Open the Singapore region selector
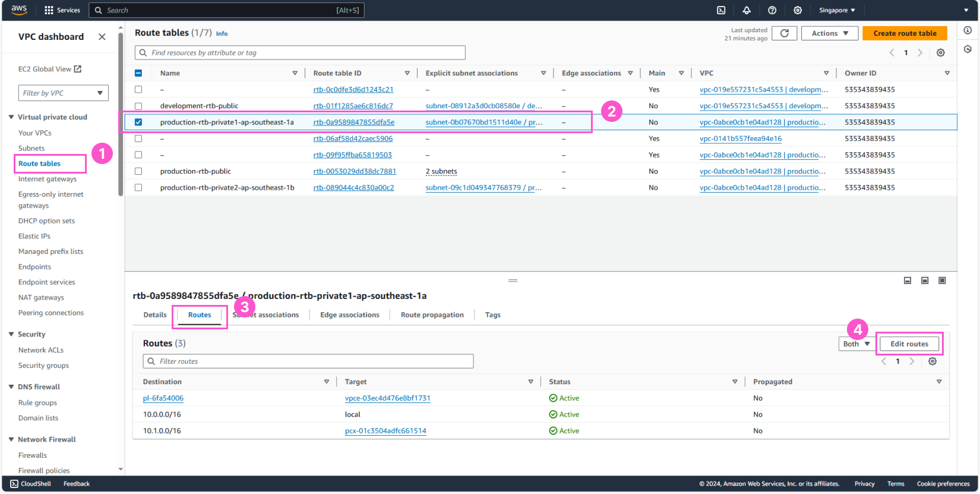980x494 pixels. pyautogui.click(x=837, y=10)
